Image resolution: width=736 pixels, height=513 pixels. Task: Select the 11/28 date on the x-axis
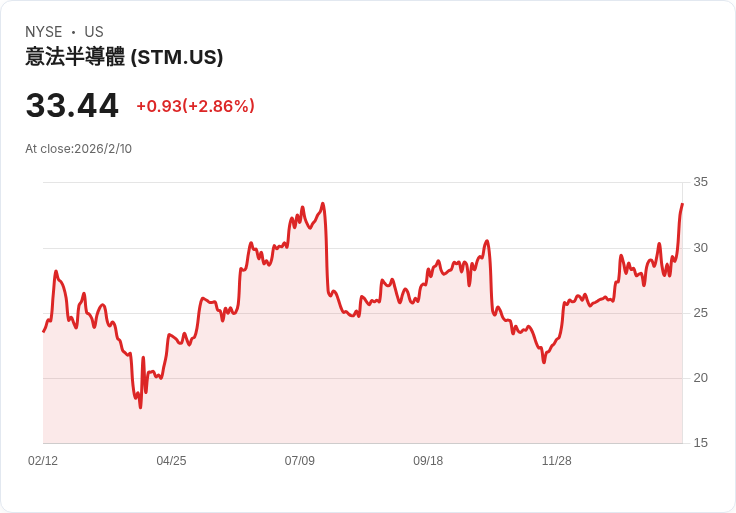pos(556,461)
